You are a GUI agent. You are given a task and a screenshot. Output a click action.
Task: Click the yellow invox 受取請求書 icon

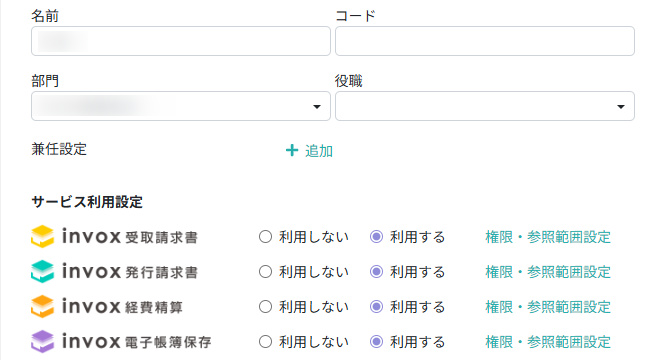click(43, 236)
